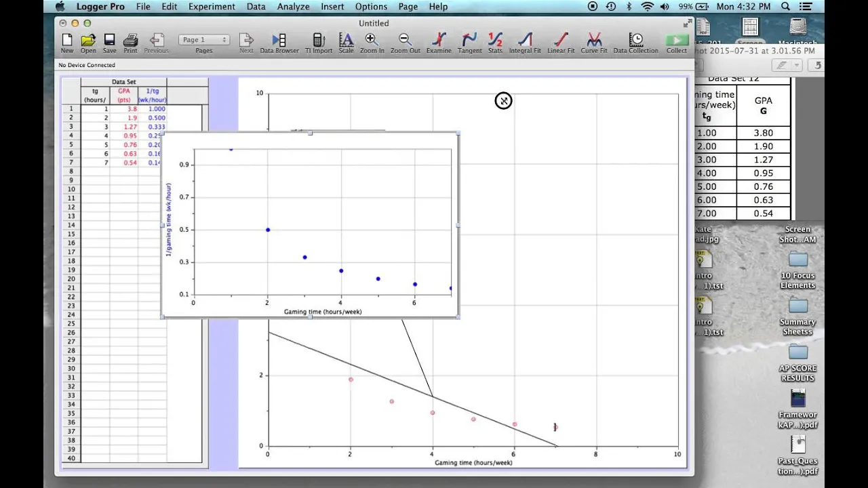Click the New document toolbar icon
Image resolution: width=868 pixels, height=488 pixels.
tap(67, 43)
